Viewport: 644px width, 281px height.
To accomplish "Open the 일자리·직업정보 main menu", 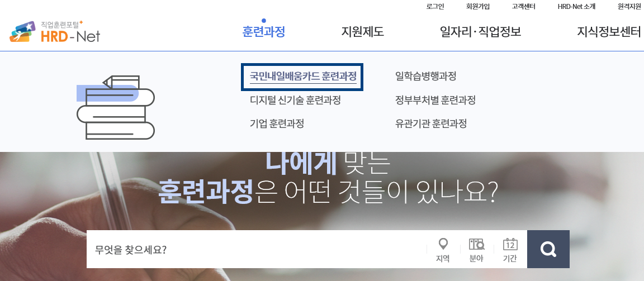I will tap(481, 32).
